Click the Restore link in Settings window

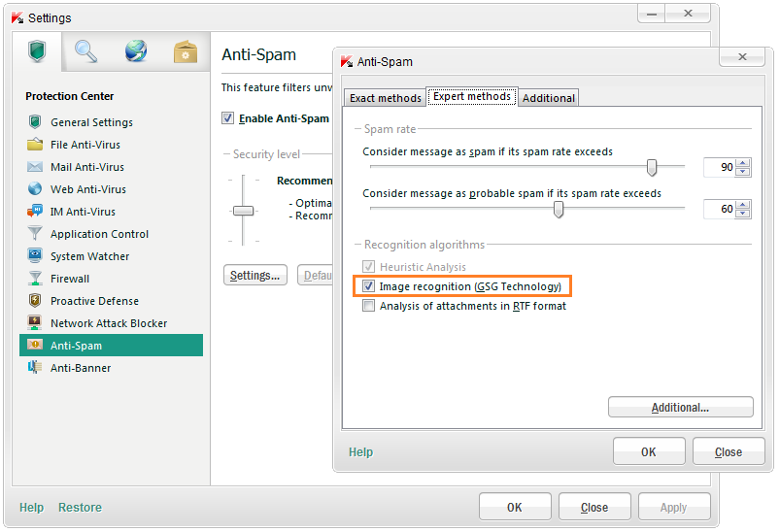click(80, 507)
